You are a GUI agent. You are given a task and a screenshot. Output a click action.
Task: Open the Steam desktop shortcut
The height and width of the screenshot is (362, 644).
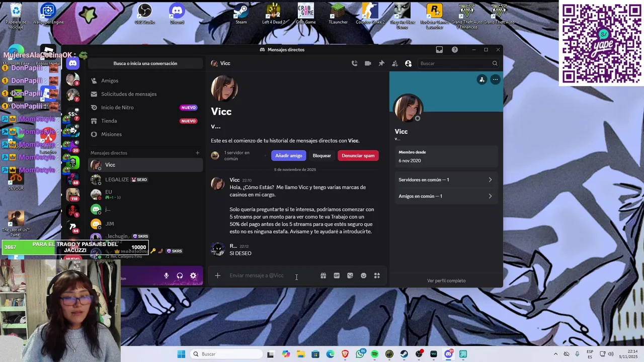[242, 14]
